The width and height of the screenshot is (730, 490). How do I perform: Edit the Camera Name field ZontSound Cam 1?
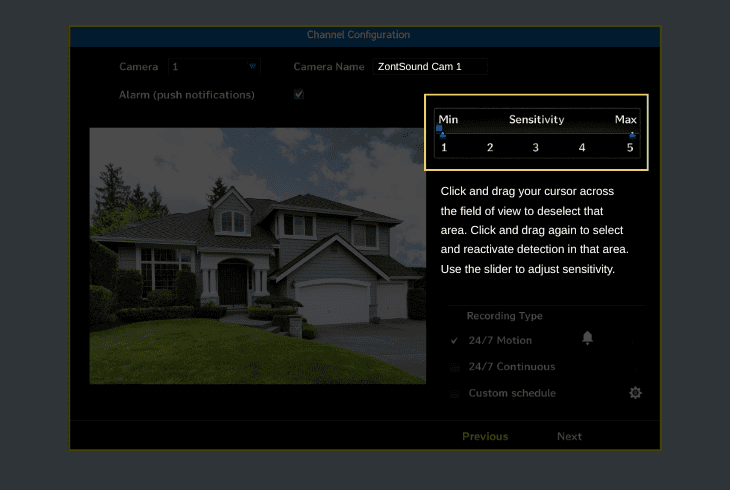coord(430,67)
